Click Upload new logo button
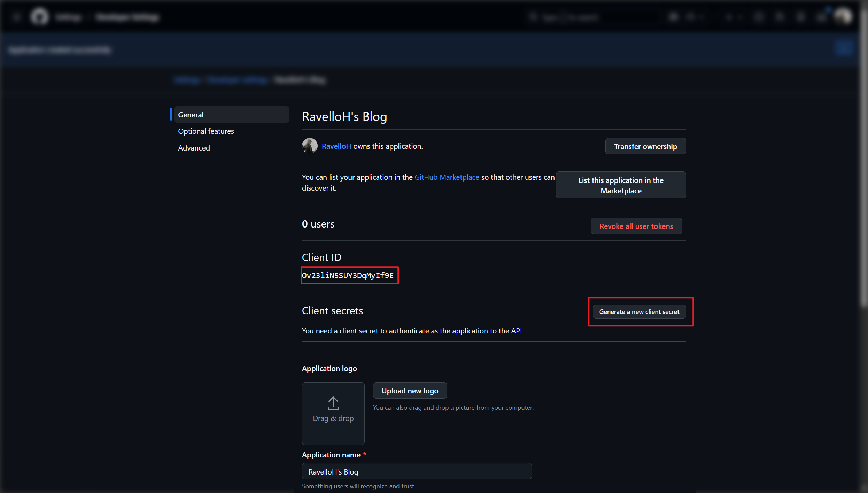The height and width of the screenshot is (493, 868). pos(410,391)
